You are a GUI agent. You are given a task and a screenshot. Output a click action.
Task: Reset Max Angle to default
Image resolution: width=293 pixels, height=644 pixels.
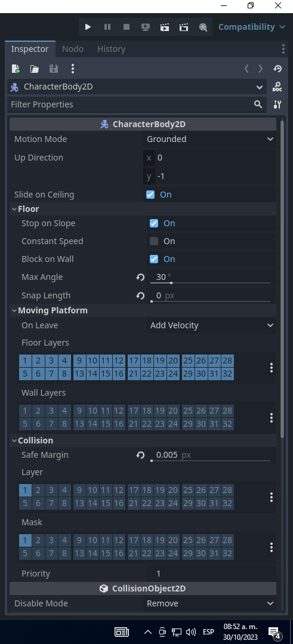[x=140, y=277]
